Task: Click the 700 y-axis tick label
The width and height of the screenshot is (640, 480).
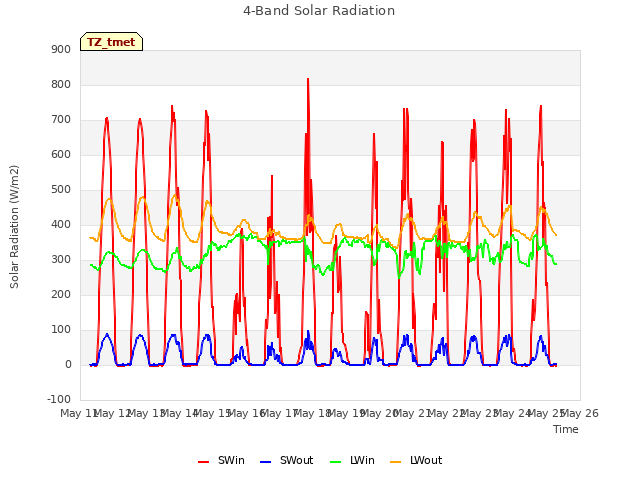Action: 61,120
